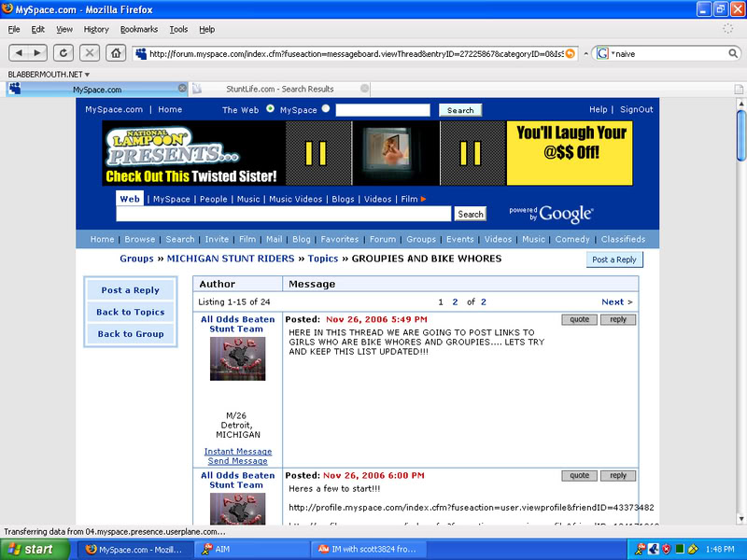Click the Home button in Firefox toolbar
Image resolution: width=747 pixels, height=560 pixels.
pos(115,53)
